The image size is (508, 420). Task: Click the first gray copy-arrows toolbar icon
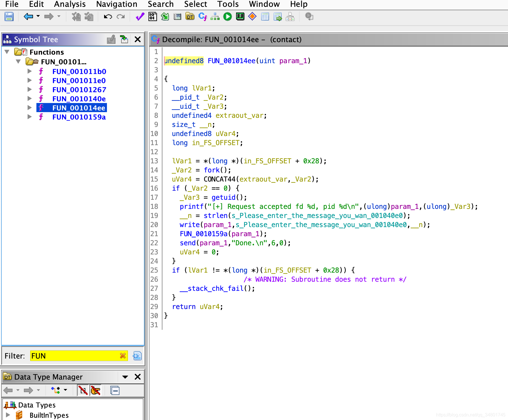76,17
